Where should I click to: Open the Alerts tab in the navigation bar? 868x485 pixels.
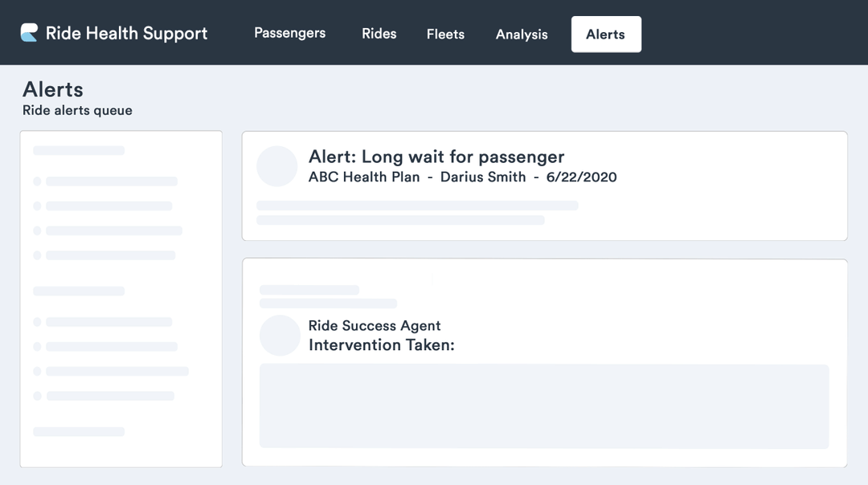pyautogui.click(x=606, y=34)
